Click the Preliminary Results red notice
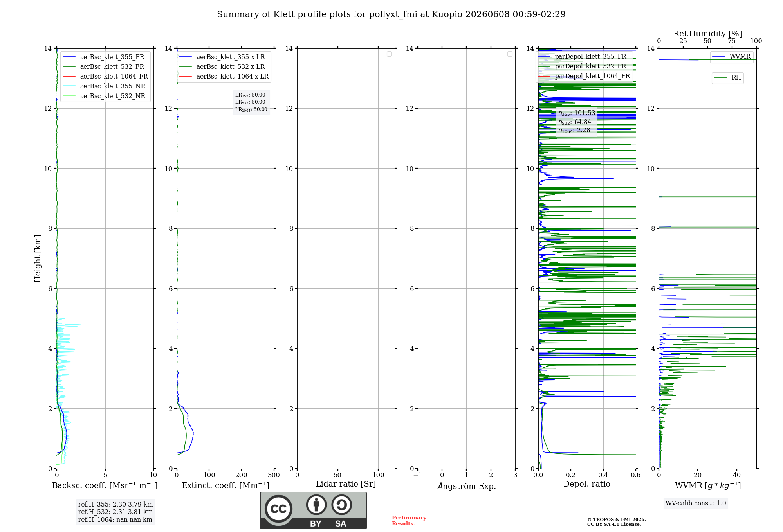783x532 pixels. 409,521
